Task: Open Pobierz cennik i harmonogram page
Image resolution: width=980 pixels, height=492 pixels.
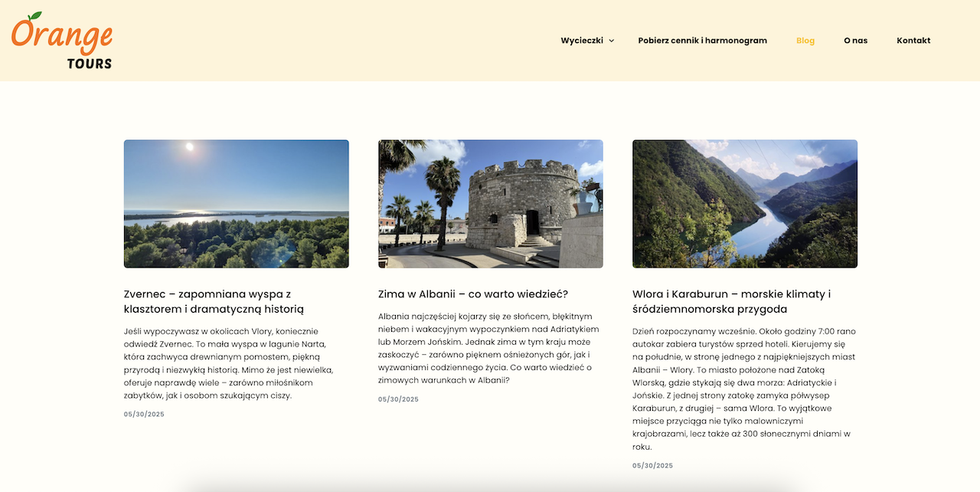Action: 702,41
